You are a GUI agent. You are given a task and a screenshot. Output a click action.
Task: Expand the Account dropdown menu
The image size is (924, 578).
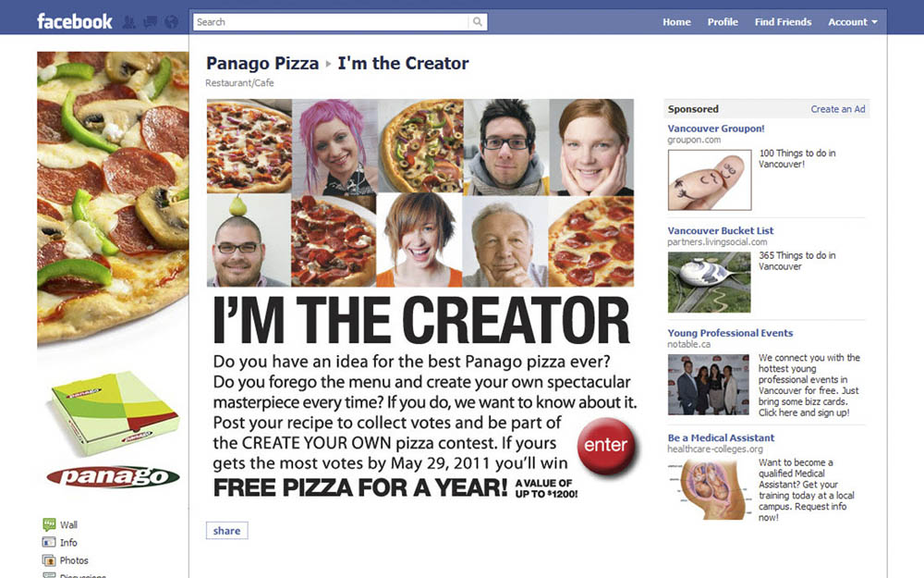click(x=852, y=22)
